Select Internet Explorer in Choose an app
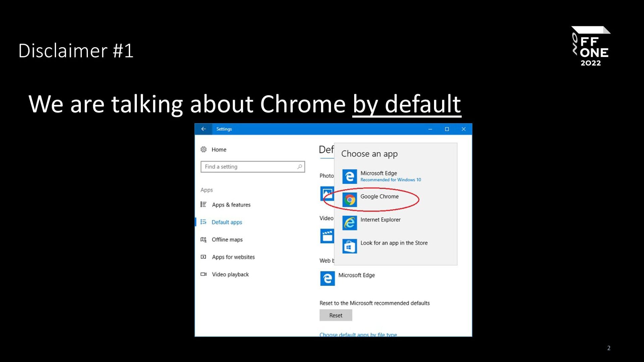Viewport: 644px width, 362px height. 380,220
